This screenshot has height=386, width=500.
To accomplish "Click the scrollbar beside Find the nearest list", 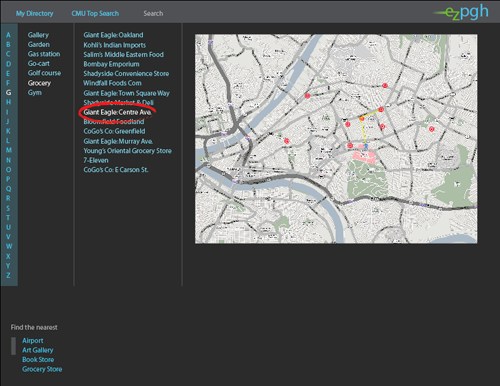I will [x=13, y=346].
